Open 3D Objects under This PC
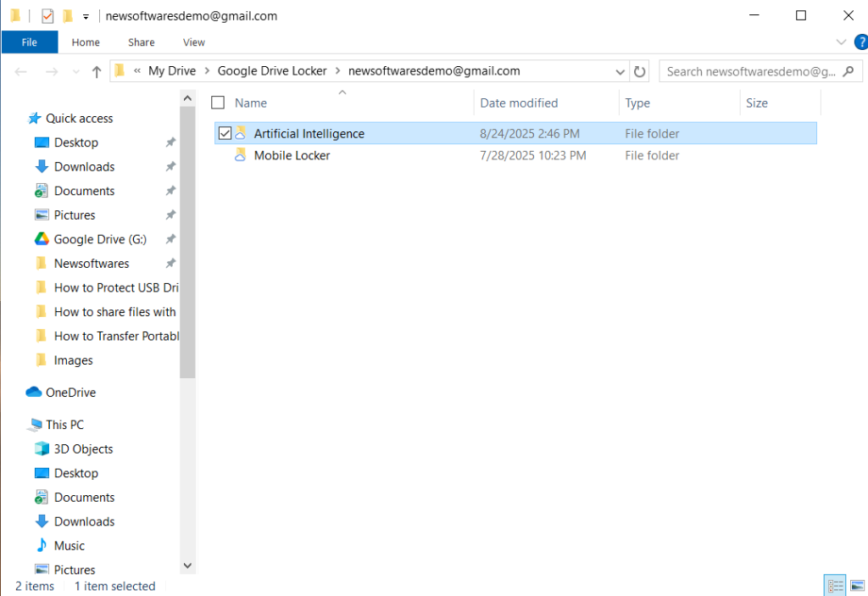This screenshot has width=868, height=596. coord(83,449)
